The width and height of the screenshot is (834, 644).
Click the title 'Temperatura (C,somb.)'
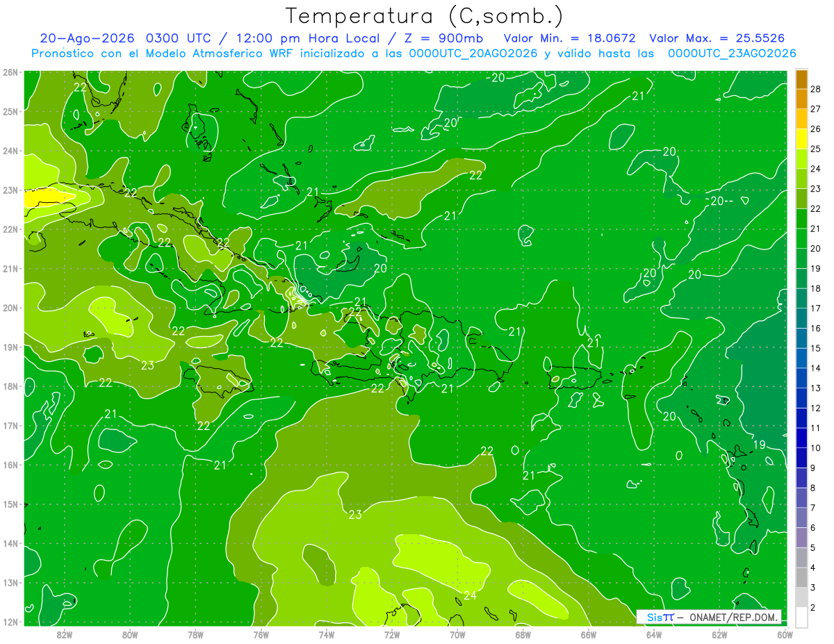tap(425, 16)
